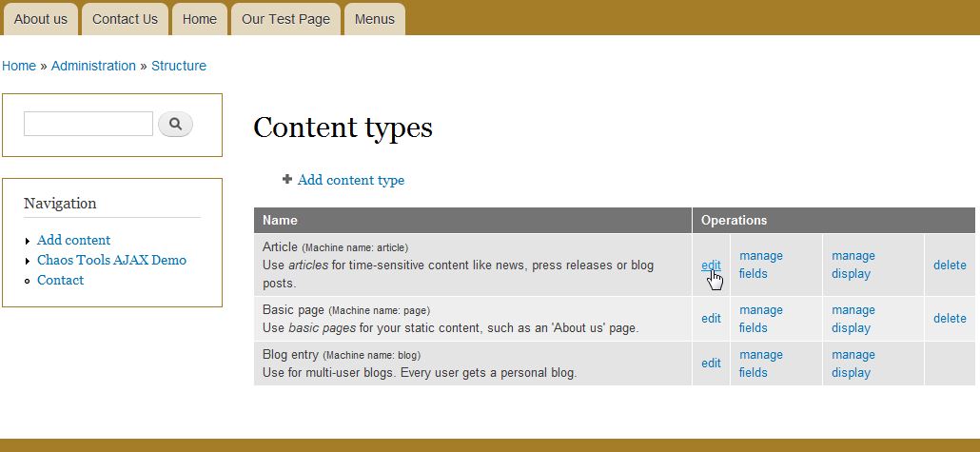Select the Menus tab
The image size is (980, 452).
374,19
